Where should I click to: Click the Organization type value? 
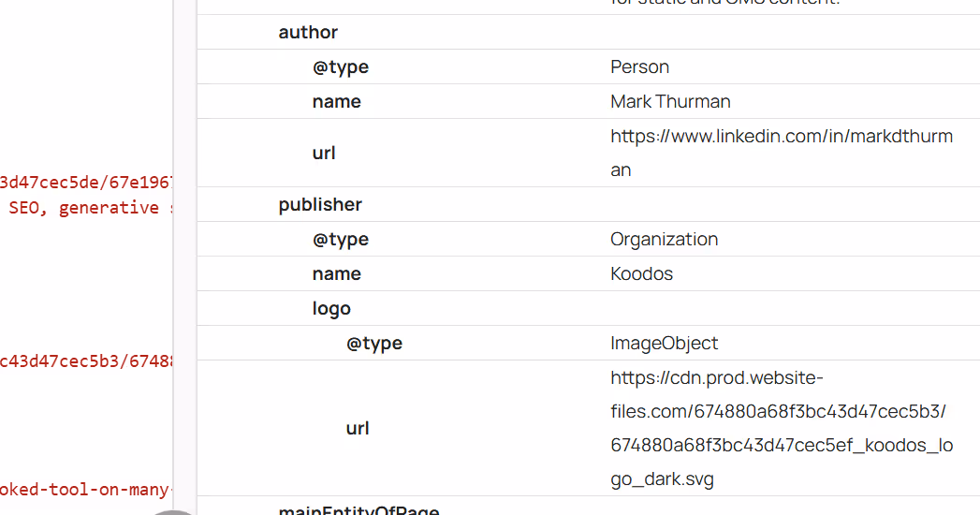(x=664, y=240)
